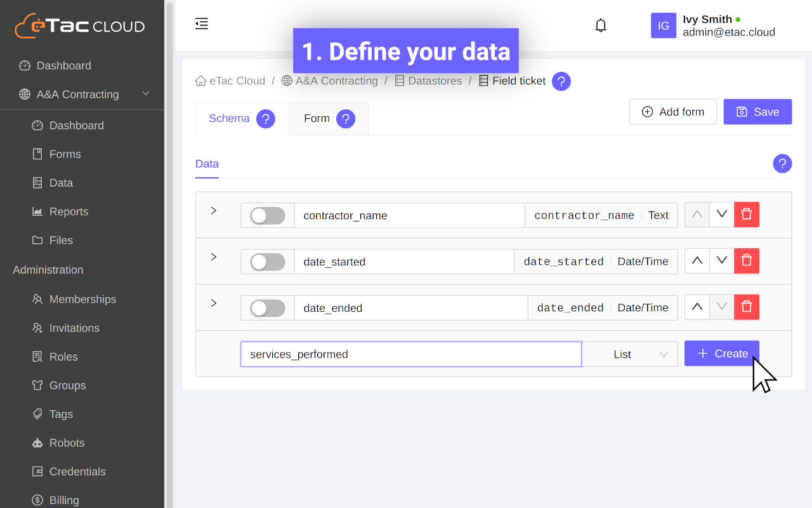The width and height of the screenshot is (812, 508).
Task: Delete the date_ended field with the trash icon
Action: [747, 307]
